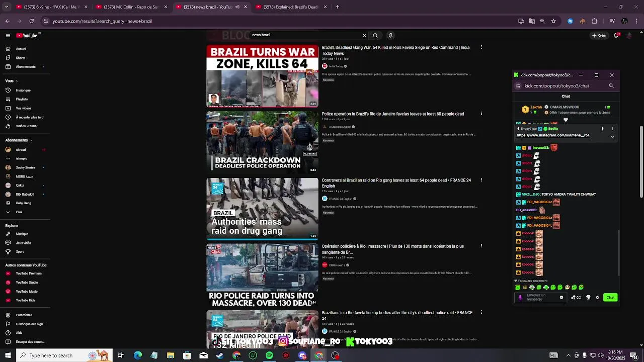
Task: Collapse the pinned BotRix message in Kick chat
Action: 612,136
